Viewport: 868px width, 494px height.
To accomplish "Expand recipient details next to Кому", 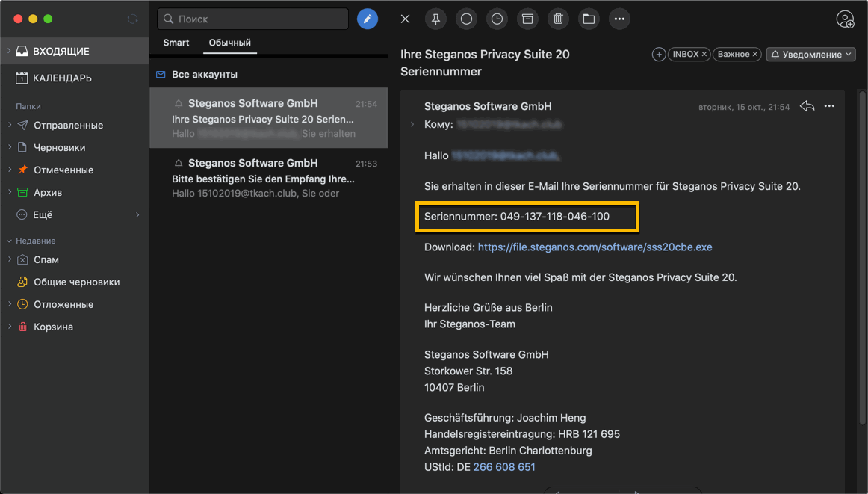I will click(x=412, y=125).
